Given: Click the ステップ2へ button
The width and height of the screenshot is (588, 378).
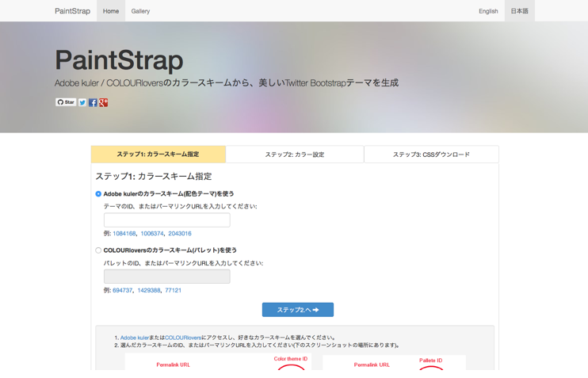Looking at the screenshot, I should 298,310.
